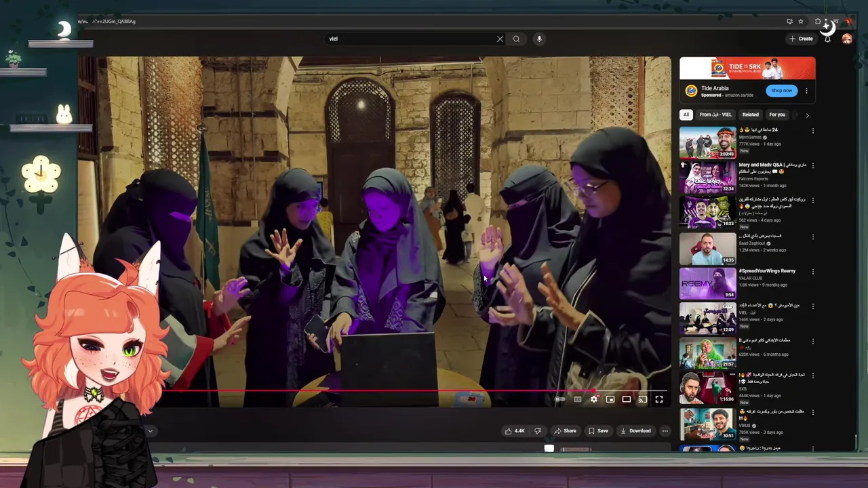Open Tide Arabia ad options menu
The height and width of the screenshot is (488, 868).
[806, 91]
